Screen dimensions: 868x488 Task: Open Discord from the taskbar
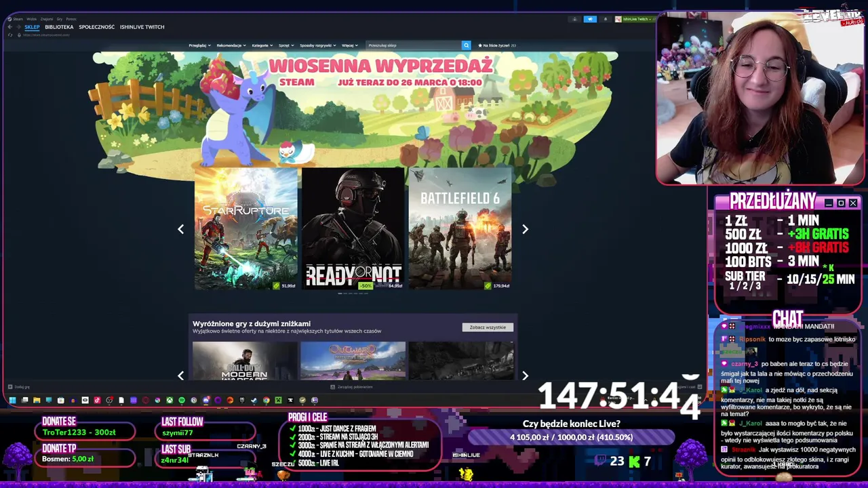point(205,401)
